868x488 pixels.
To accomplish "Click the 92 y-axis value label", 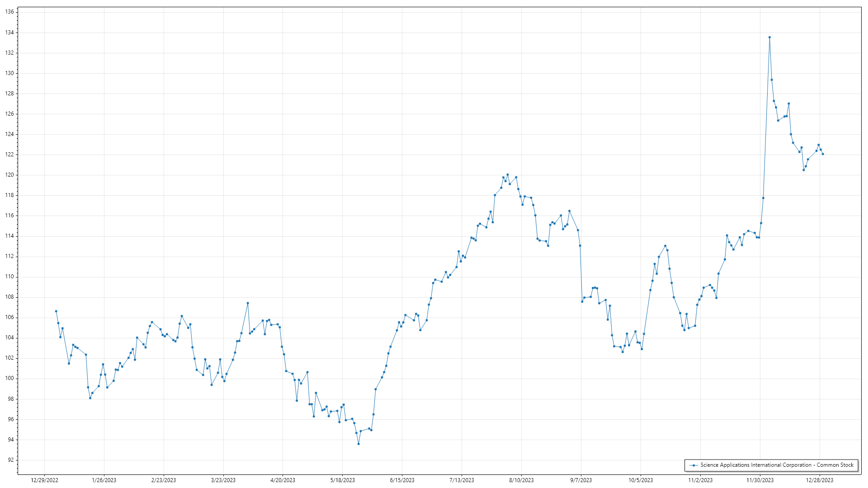I will [x=10, y=460].
